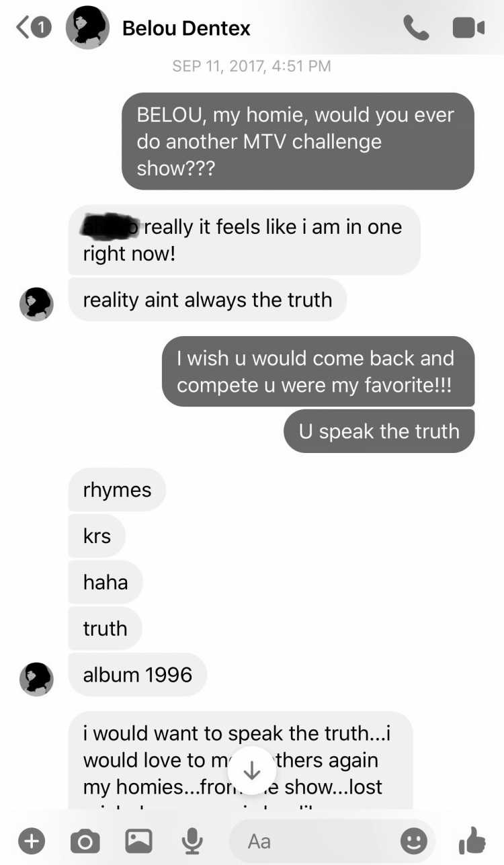Viewport: 504px width, 865px height.
Task: Tap the SEP 11, 2017 timestamp
Action: [x=251, y=66]
